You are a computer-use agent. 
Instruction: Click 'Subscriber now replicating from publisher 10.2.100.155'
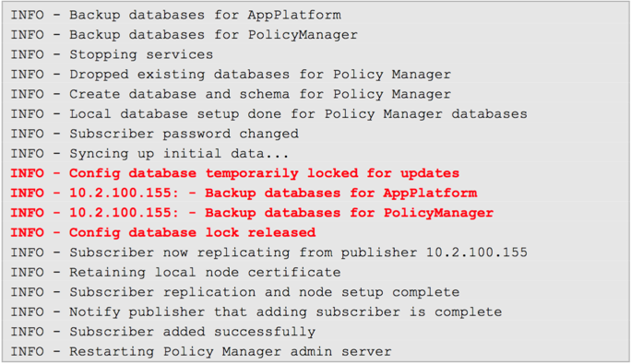[x=268, y=252]
